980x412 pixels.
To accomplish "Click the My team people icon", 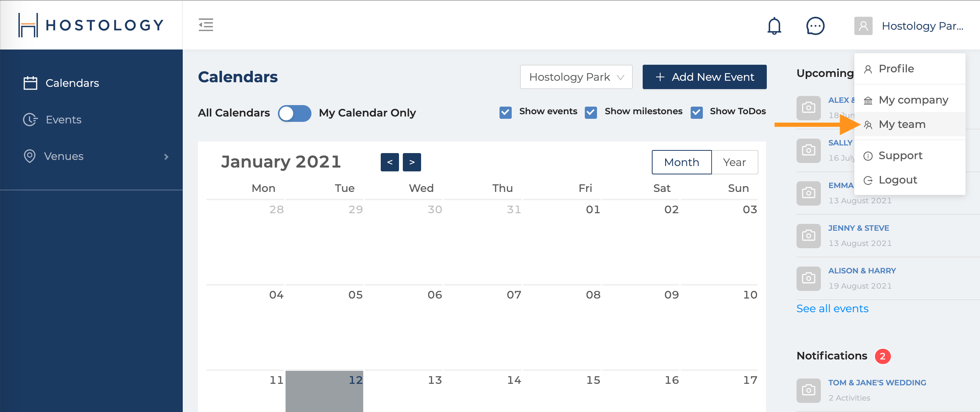I will click(x=868, y=125).
